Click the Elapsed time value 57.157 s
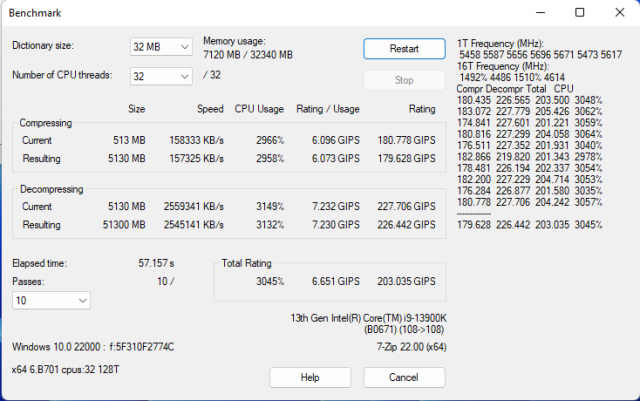Image resolution: width=640 pixels, height=401 pixels. (159, 263)
